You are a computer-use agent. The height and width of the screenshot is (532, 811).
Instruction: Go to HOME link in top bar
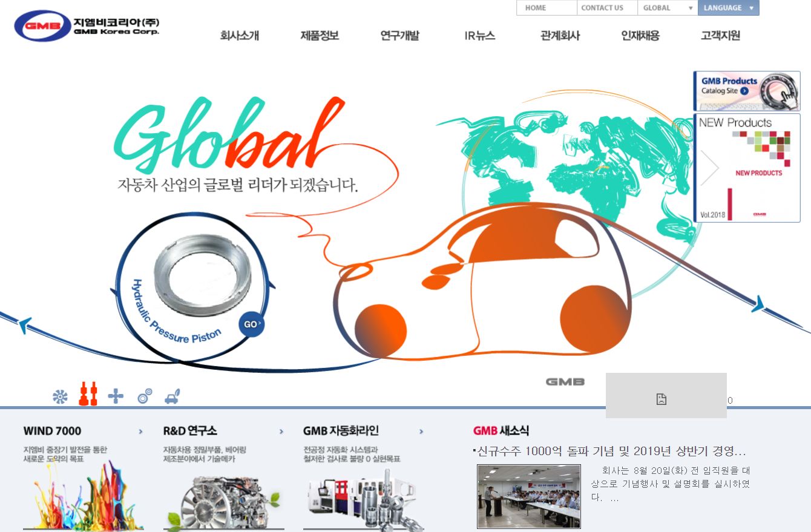coord(536,8)
